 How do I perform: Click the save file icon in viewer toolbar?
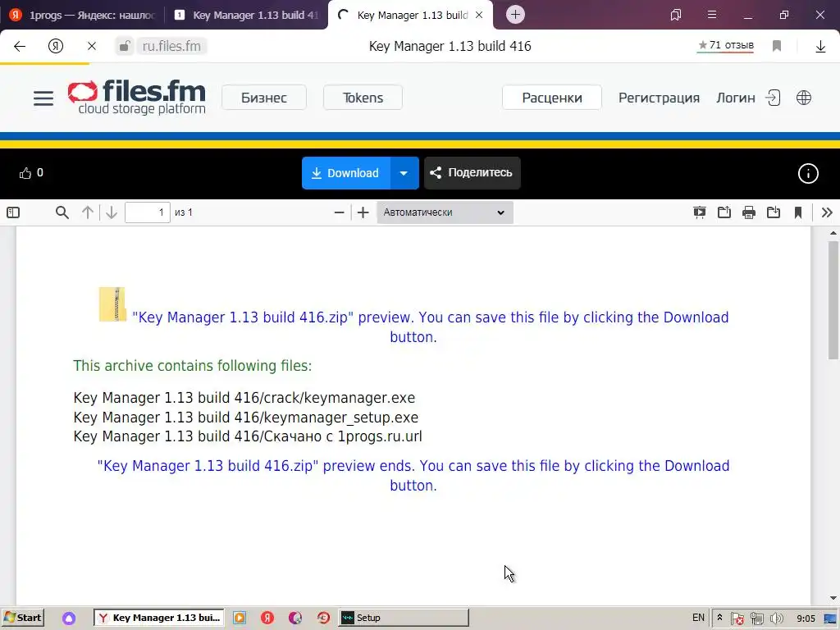point(773,212)
